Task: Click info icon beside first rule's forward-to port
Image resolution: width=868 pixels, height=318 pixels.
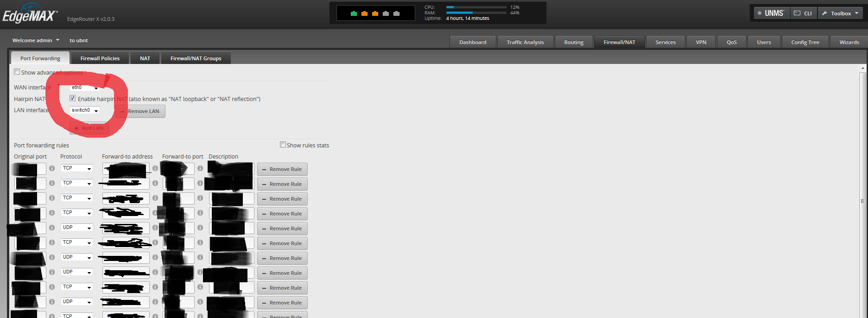Action: (200, 169)
